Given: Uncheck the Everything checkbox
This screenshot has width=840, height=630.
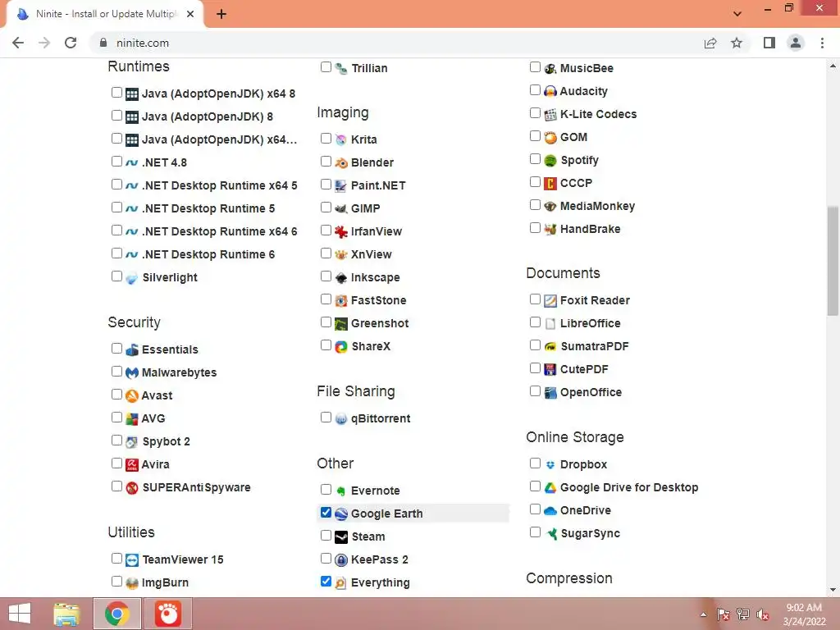Looking at the screenshot, I should (326, 582).
